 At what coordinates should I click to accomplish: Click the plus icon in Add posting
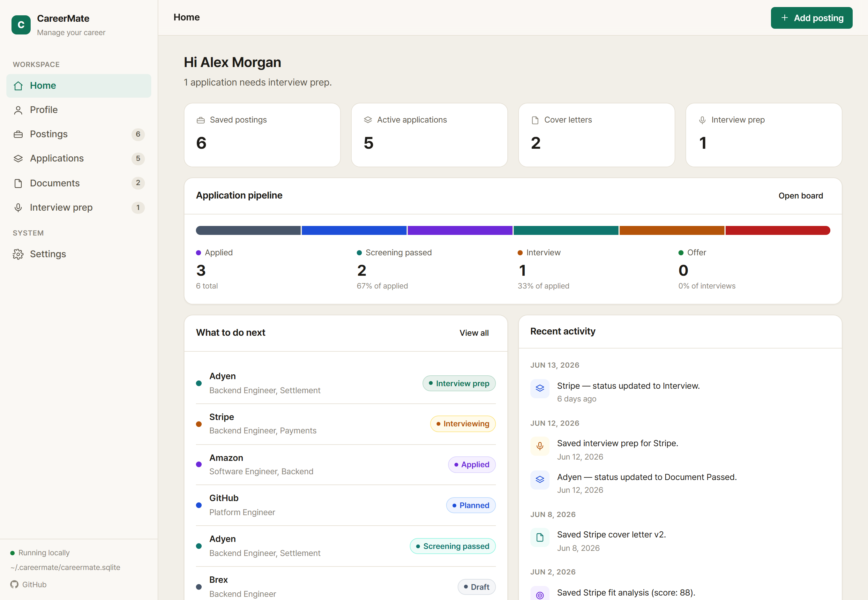pyautogui.click(x=784, y=18)
